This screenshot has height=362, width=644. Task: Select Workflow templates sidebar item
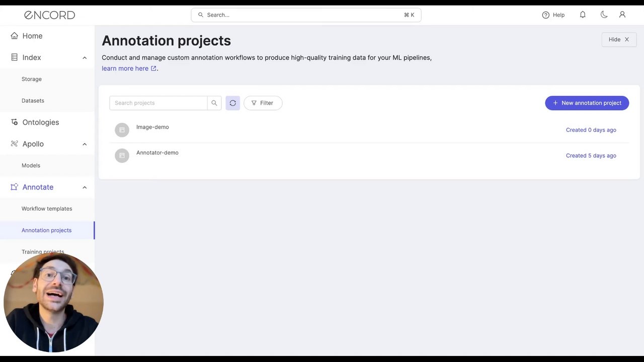point(47,209)
